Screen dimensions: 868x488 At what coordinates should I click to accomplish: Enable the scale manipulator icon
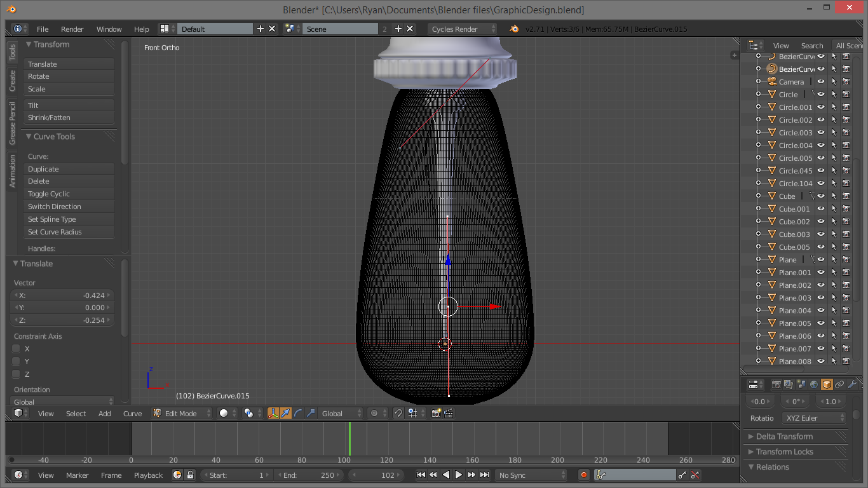coord(310,413)
